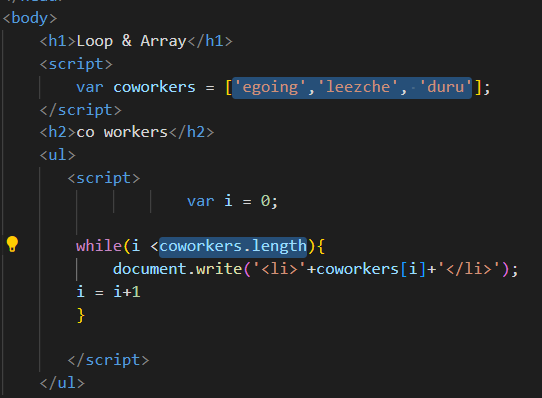Click the 'egoing' string in the array

[270, 87]
